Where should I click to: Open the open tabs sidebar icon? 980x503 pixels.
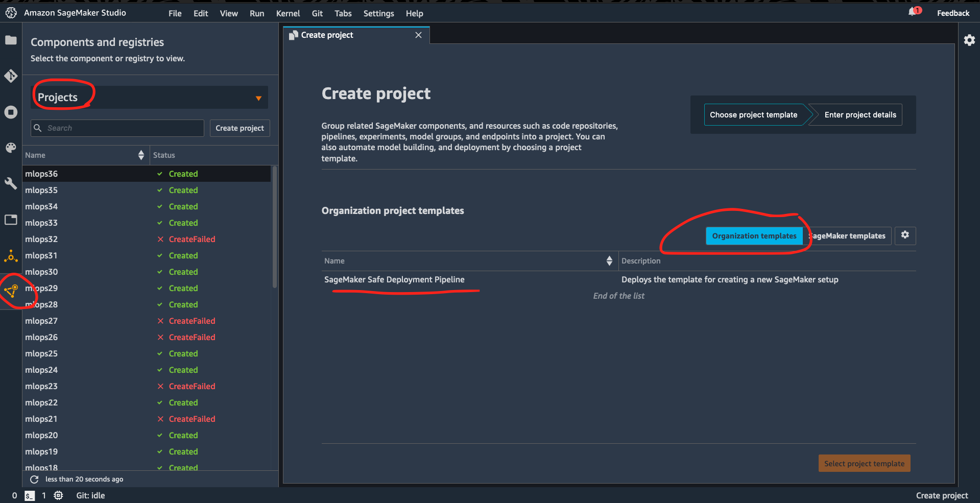pos(11,220)
